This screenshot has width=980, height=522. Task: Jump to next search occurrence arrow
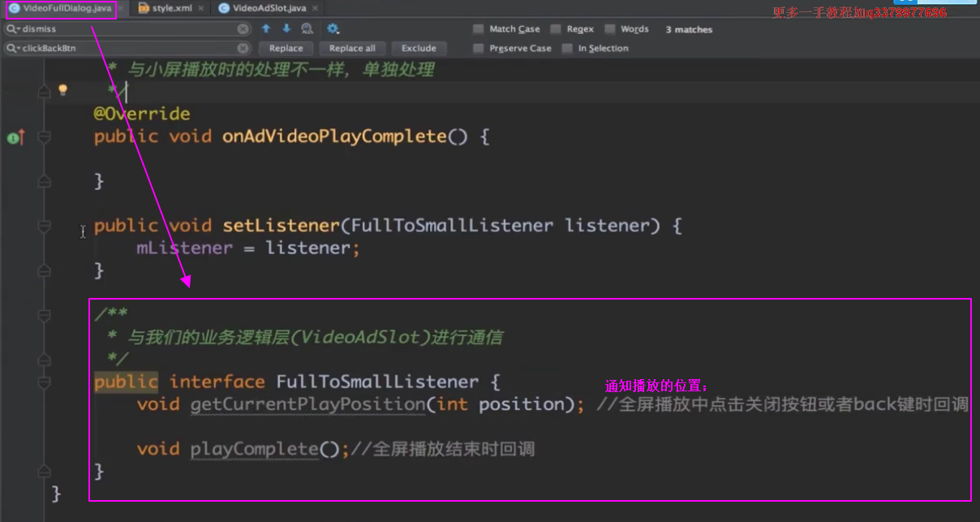point(286,28)
